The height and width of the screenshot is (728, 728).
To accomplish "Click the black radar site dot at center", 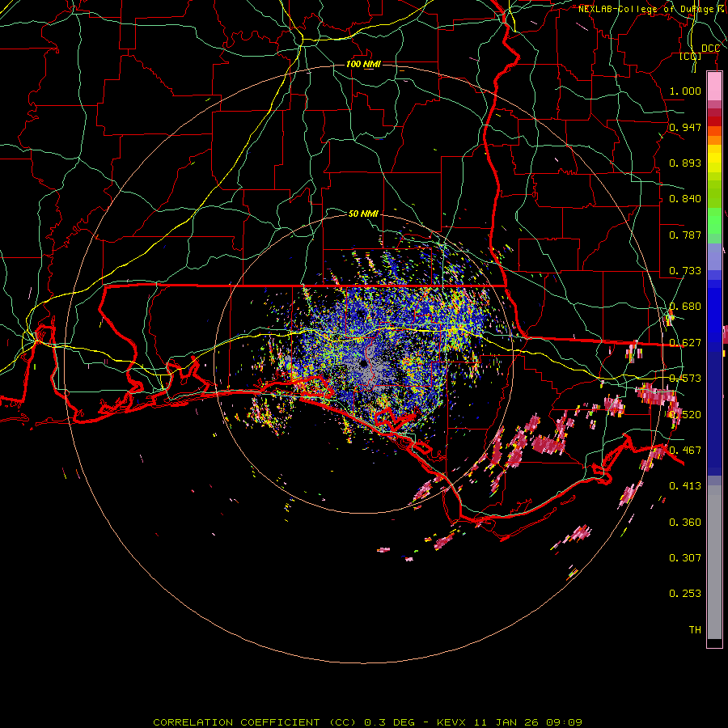I will pyautogui.click(x=363, y=363).
